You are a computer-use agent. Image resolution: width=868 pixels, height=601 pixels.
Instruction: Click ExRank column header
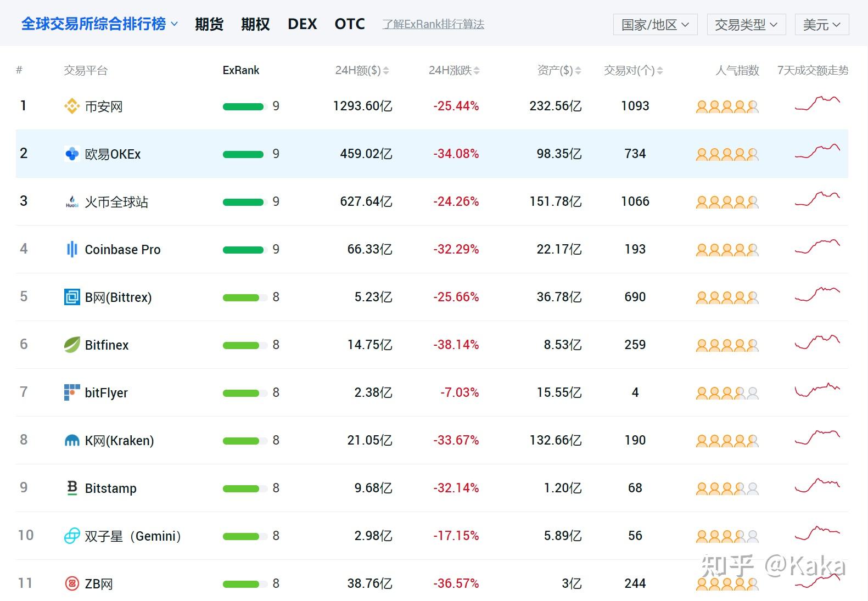(x=240, y=70)
